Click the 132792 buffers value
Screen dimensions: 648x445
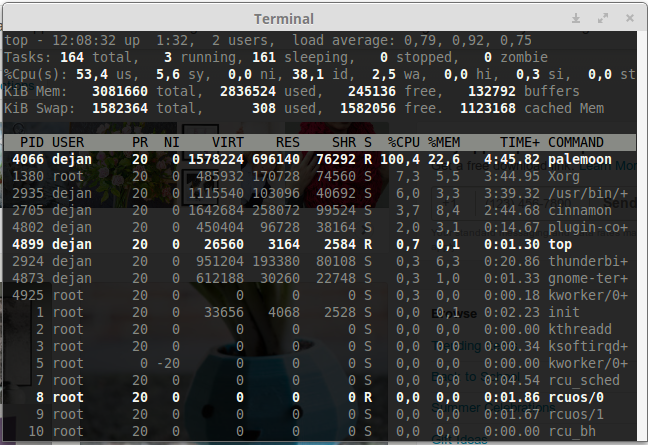click(492, 91)
